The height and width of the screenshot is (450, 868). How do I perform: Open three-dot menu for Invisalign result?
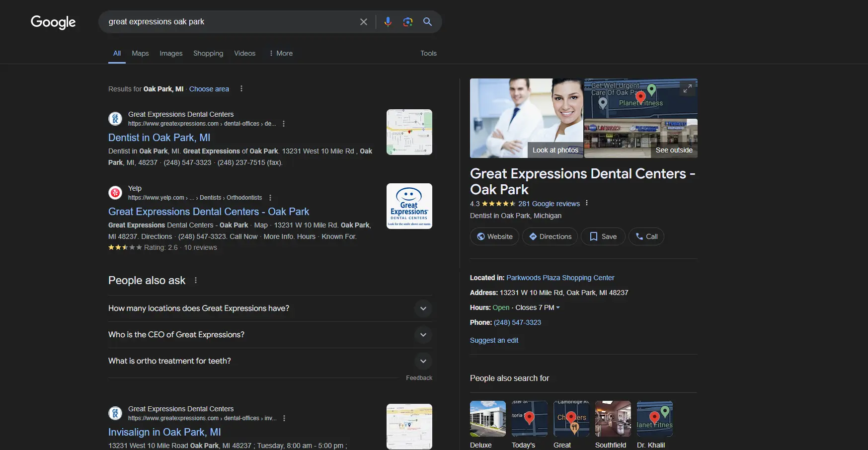[x=284, y=418]
